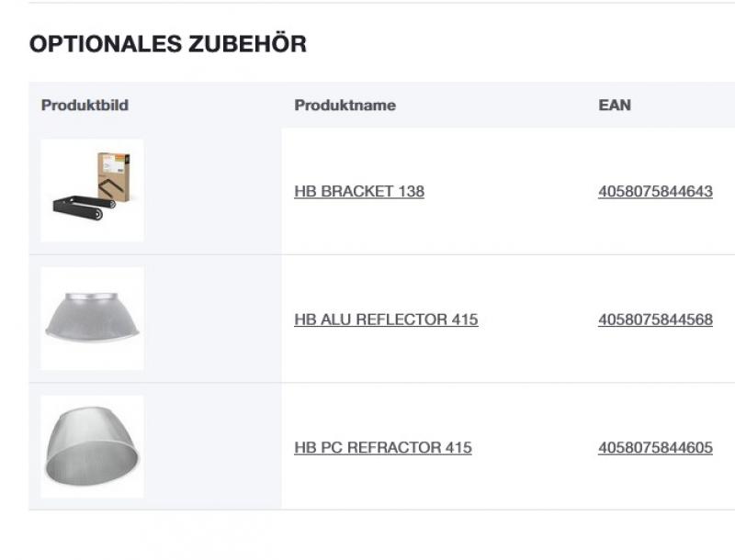Click the Produktname column header
The width and height of the screenshot is (735, 560).
click(345, 105)
